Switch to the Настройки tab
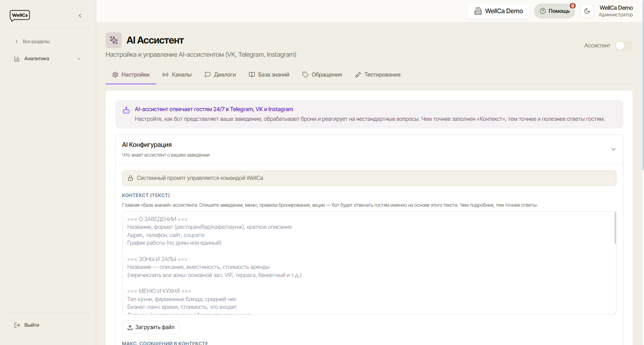This screenshot has height=345, width=644. pos(131,75)
